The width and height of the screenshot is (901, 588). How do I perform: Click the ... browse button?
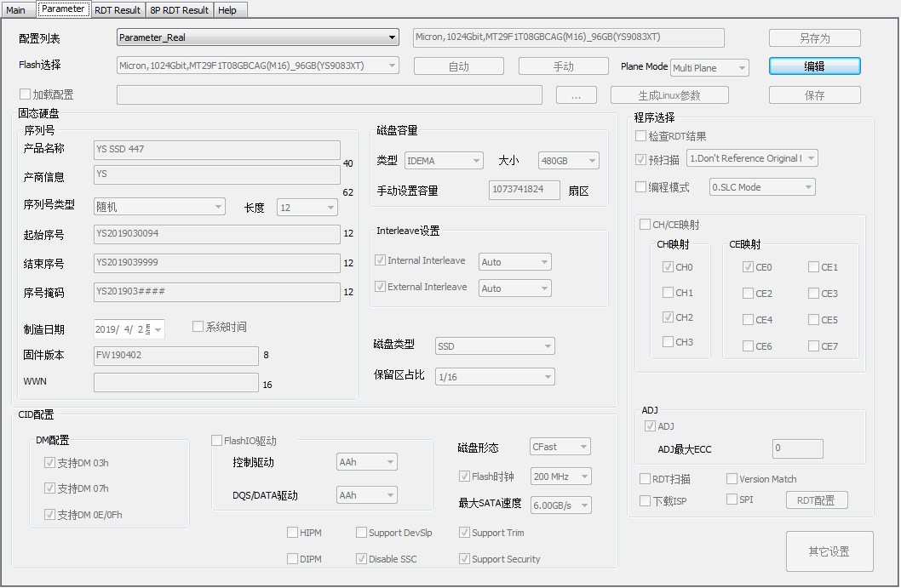point(577,95)
